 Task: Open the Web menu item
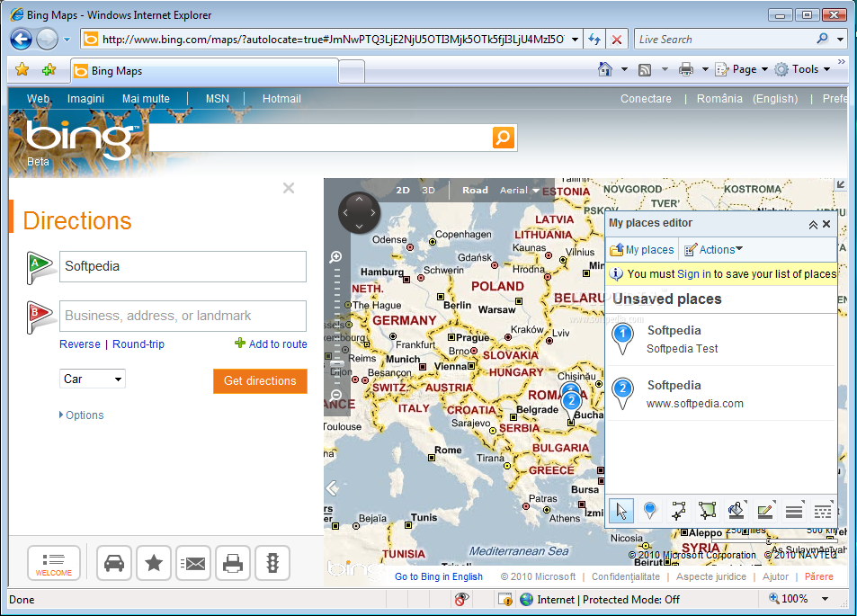pos(39,99)
